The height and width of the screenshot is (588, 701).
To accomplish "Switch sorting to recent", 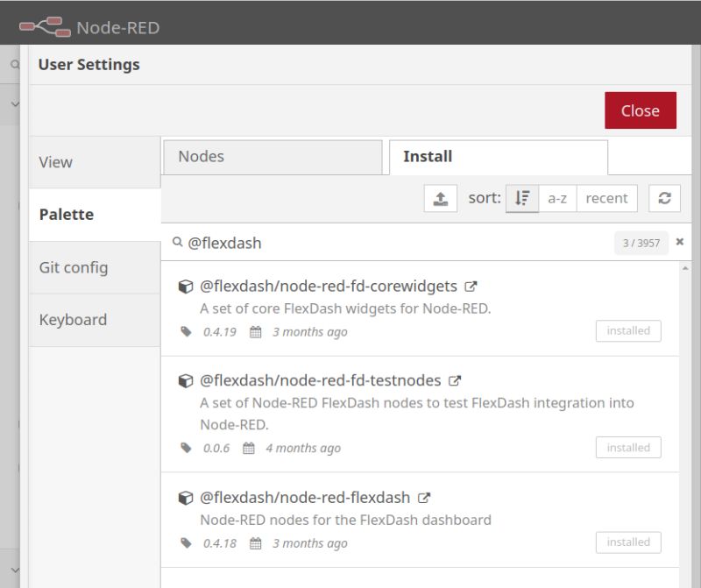I will click(x=606, y=198).
